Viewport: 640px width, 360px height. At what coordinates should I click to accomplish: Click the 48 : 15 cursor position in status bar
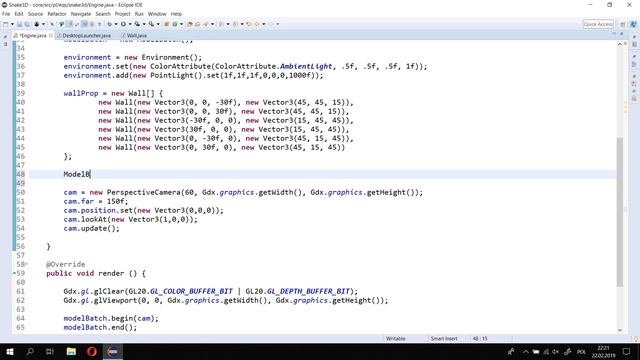(x=480, y=338)
